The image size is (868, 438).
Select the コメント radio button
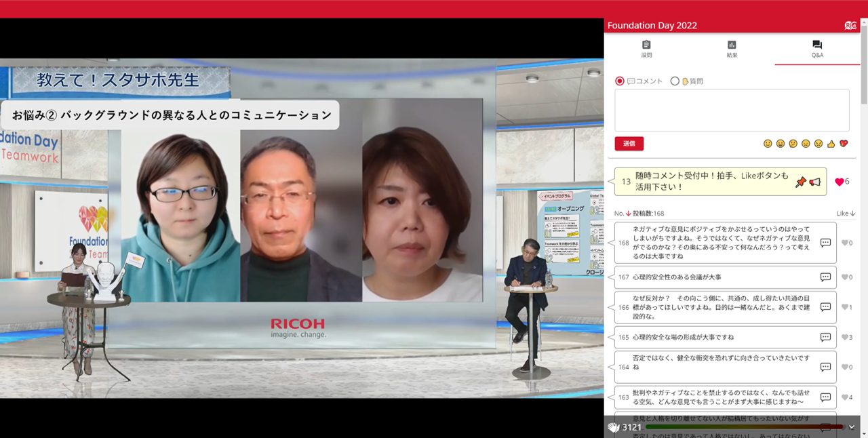(x=619, y=81)
